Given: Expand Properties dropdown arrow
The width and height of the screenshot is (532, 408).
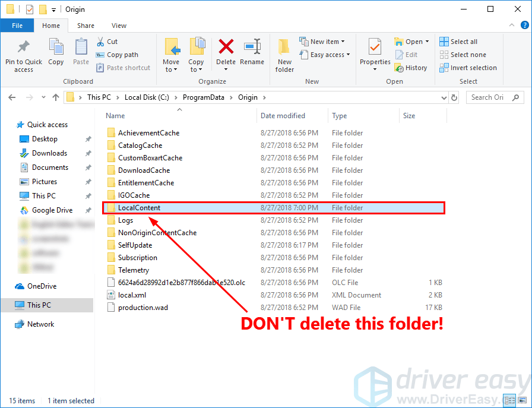Looking at the screenshot, I should coord(375,69).
